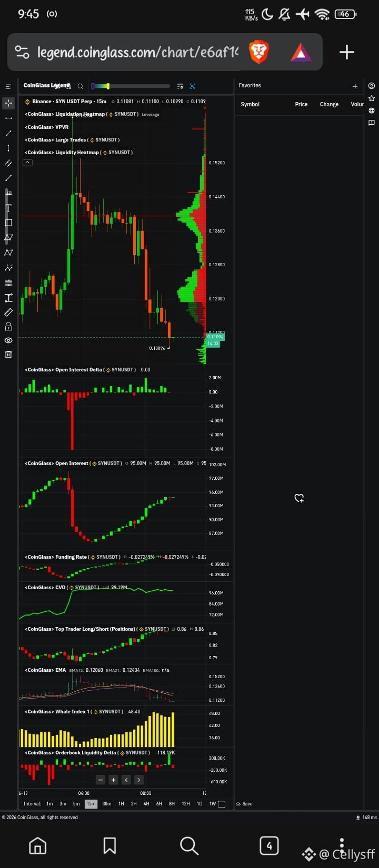Click the heart-plus add favorite icon
The width and height of the screenshot is (379, 868).
[299, 498]
